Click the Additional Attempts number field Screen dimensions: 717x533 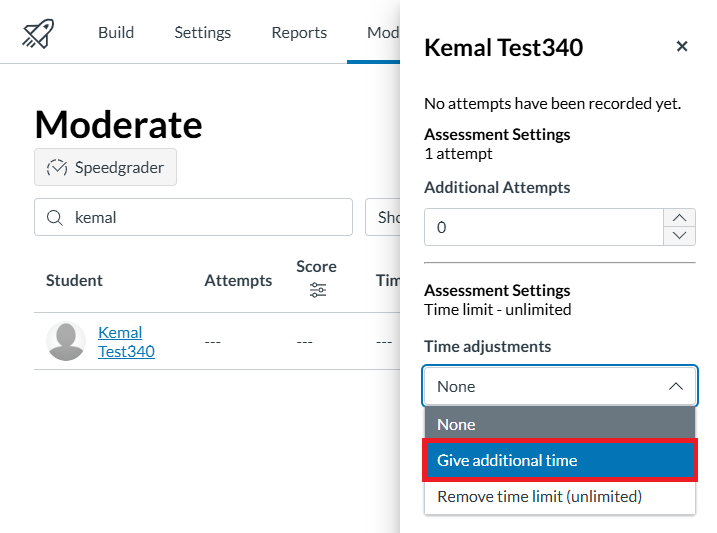coord(544,227)
